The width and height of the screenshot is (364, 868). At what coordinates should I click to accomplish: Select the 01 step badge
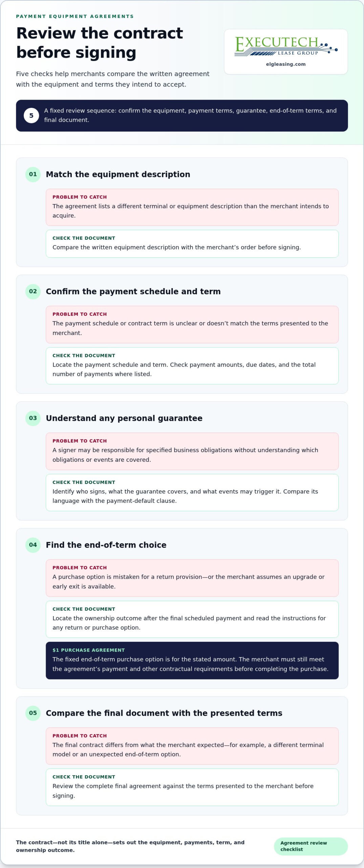[x=33, y=174]
